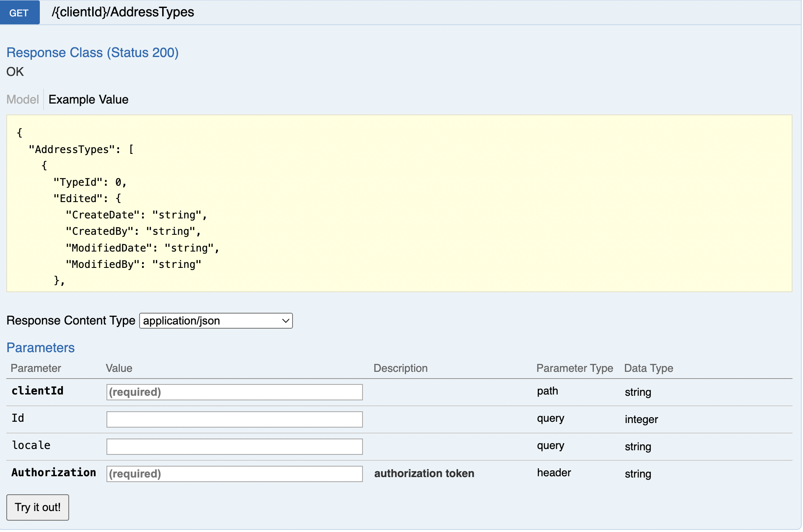Click the authorization token description text
803x532 pixels.
[424, 474]
